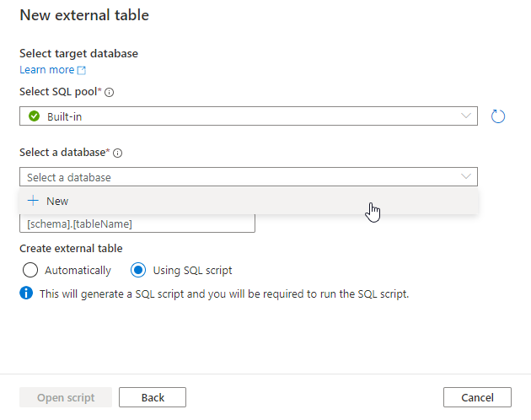Click the blue information icon below radio buttons
The width and height of the screenshot is (531, 420).
pyautogui.click(x=26, y=293)
